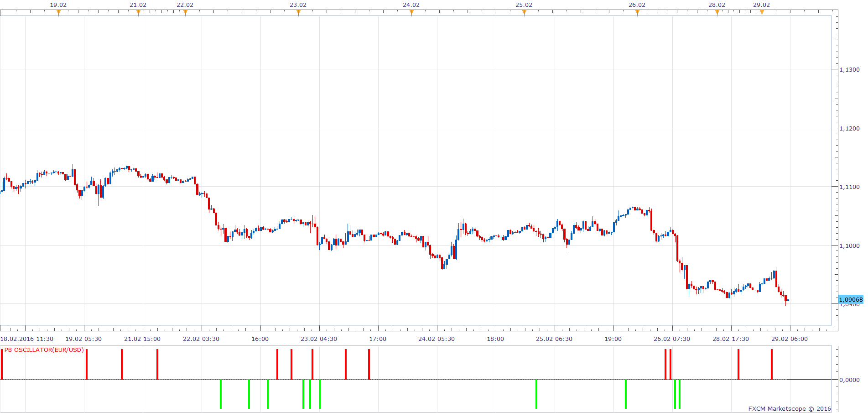Click the 0,0000 oscillator axis label

coord(850,380)
